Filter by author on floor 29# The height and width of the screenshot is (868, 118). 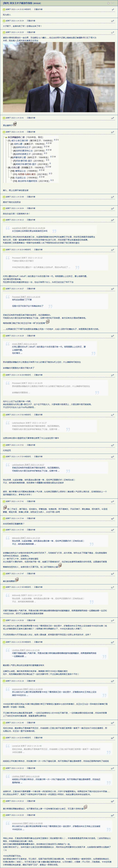tap(31, 220)
